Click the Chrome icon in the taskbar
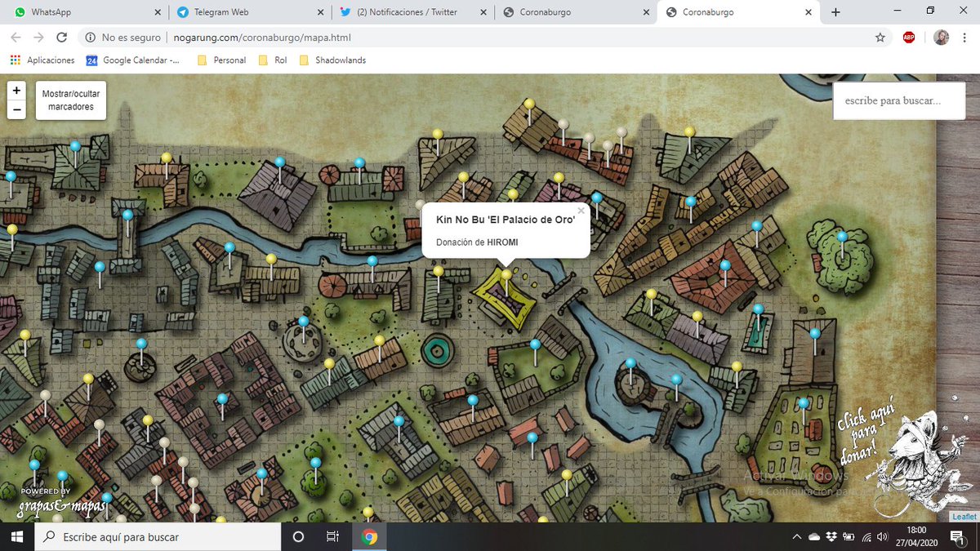The image size is (980, 551). point(369,536)
